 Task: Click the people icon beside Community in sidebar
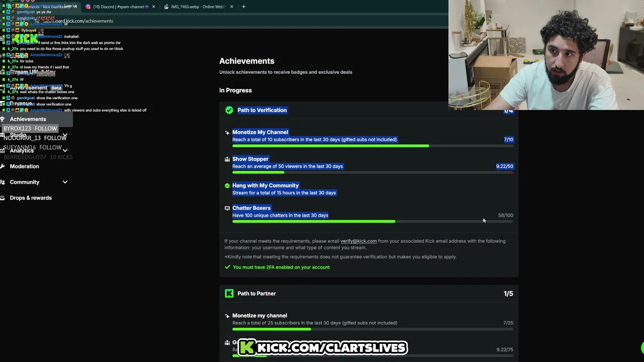pos(3,182)
